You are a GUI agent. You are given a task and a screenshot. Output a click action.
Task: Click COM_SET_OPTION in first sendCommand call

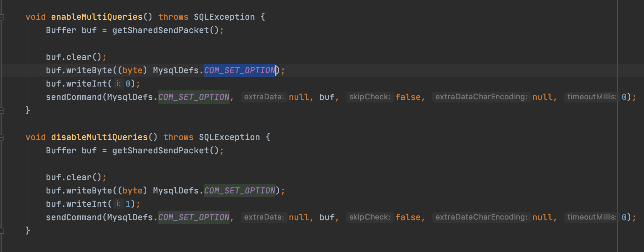tap(194, 97)
